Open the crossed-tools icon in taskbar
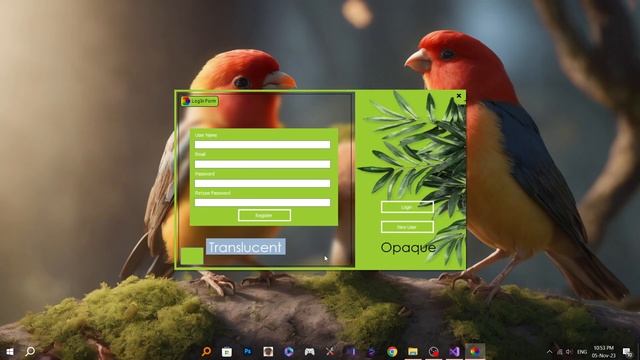640x360 pixels. click(330, 351)
